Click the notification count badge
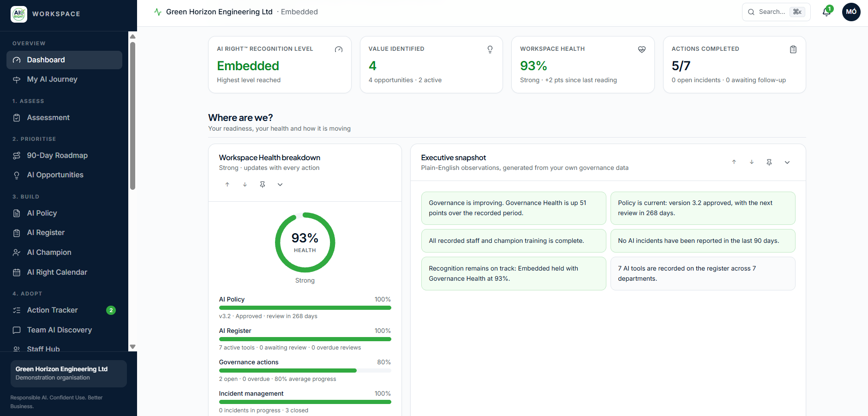Screen dimensions: 868x416 (830, 9)
